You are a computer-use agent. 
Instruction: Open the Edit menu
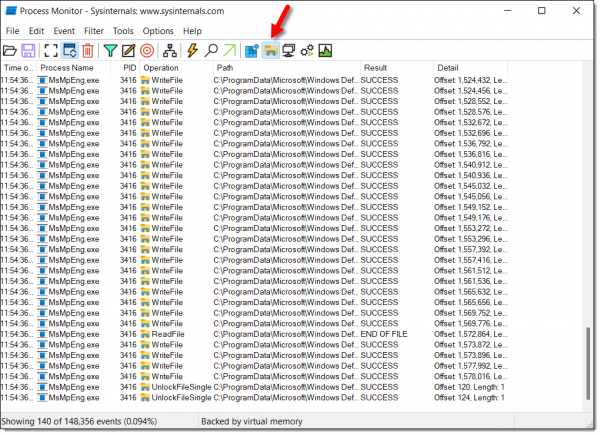(36, 31)
